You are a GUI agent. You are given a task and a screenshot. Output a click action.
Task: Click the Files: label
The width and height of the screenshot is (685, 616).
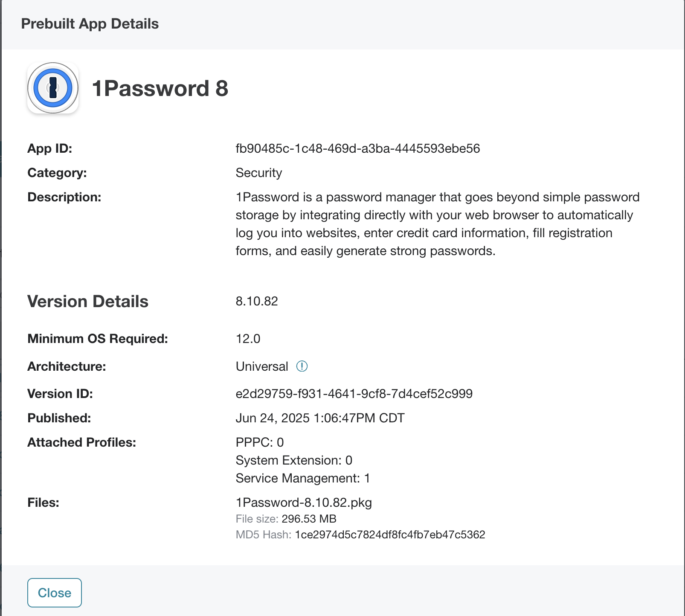[x=44, y=503]
